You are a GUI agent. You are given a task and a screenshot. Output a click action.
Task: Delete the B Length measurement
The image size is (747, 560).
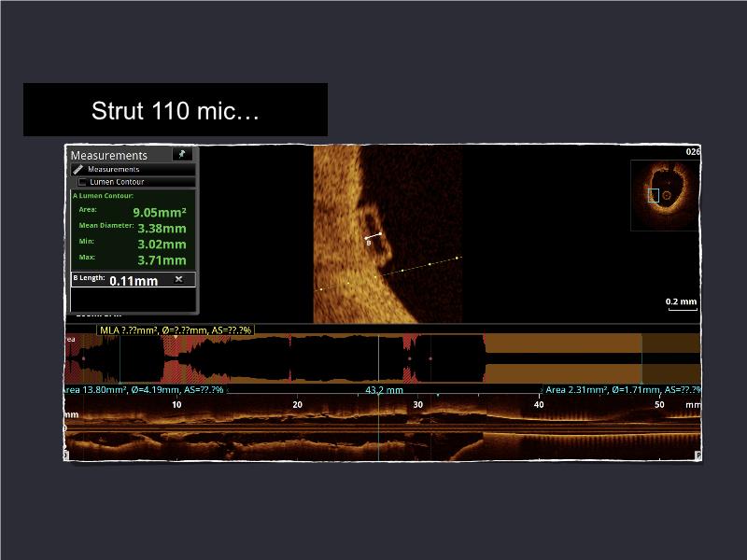(x=178, y=279)
